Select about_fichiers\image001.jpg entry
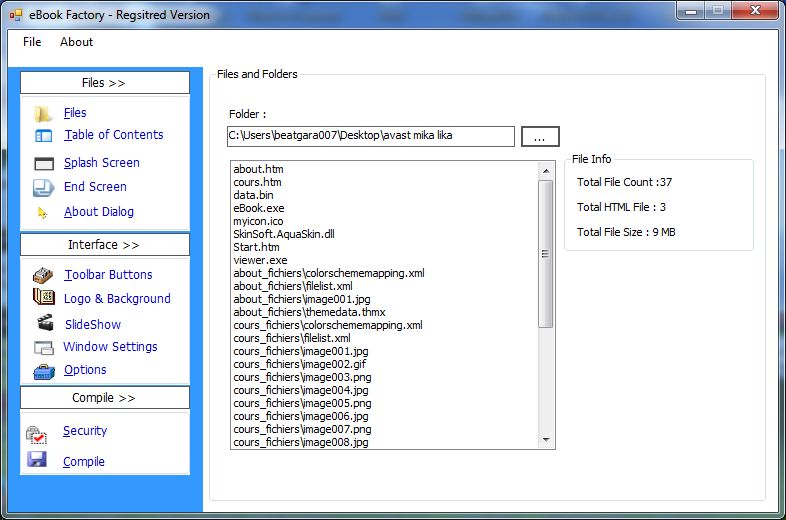The image size is (786, 520). (302, 299)
